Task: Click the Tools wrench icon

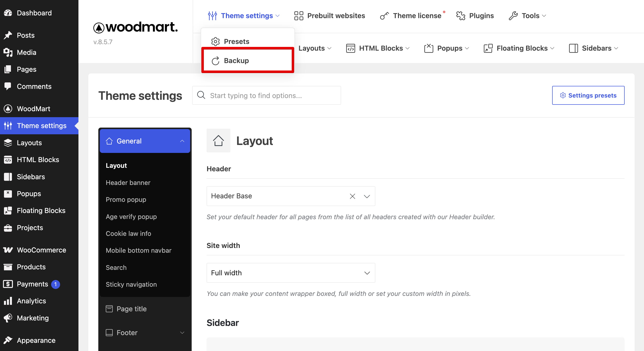Action: pyautogui.click(x=513, y=16)
